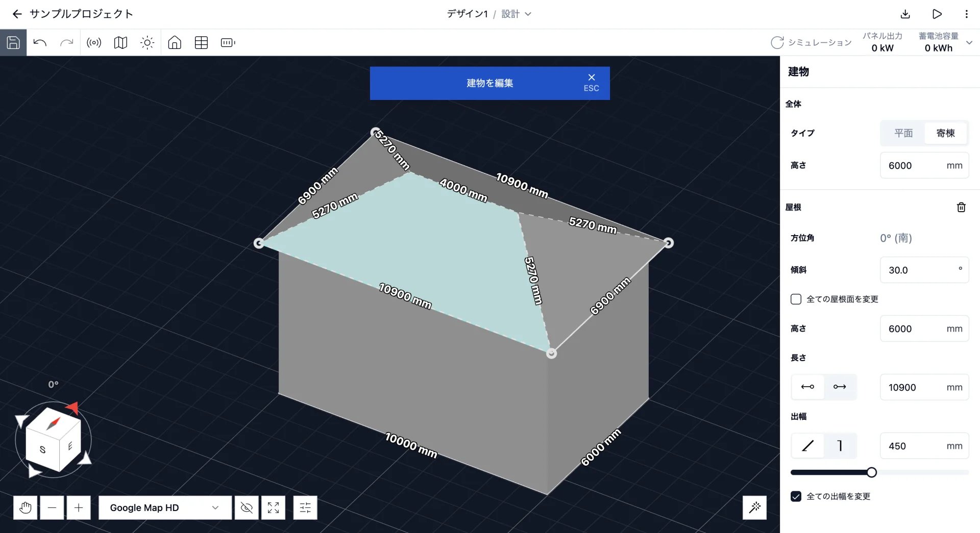Click the overhang width slider handle

tap(872, 472)
